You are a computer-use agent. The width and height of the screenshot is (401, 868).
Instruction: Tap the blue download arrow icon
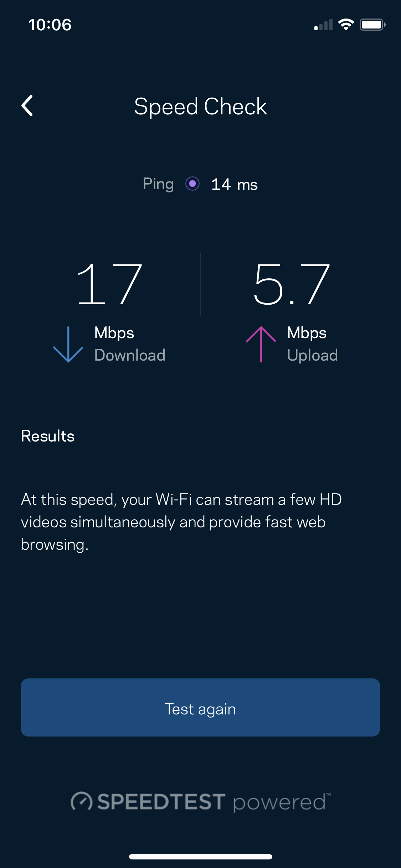click(x=68, y=344)
